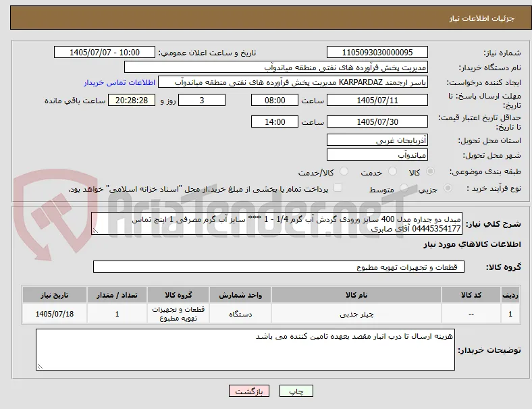The width and height of the screenshot is (532, 409).
Task: Click the ردیف column header
Action: point(510,295)
